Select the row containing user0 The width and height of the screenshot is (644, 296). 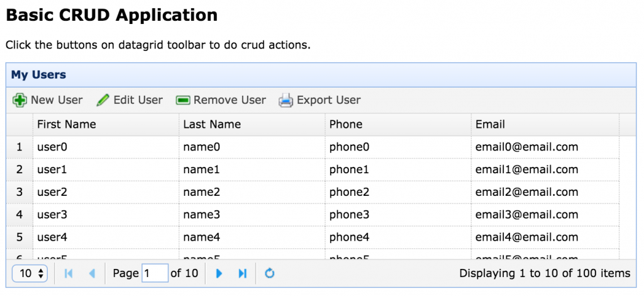[x=52, y=147]
